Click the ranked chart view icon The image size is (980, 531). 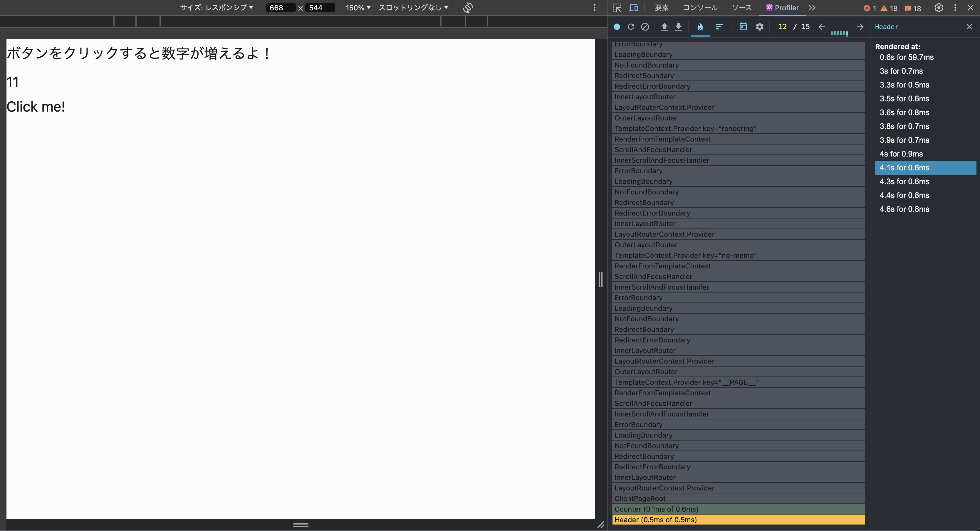pos(718,27)
